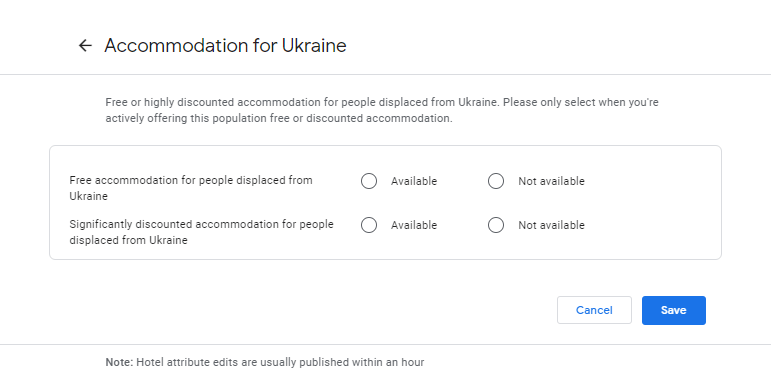Click the 'Free accommodation for people displaced' row label

tap(191, 188)
